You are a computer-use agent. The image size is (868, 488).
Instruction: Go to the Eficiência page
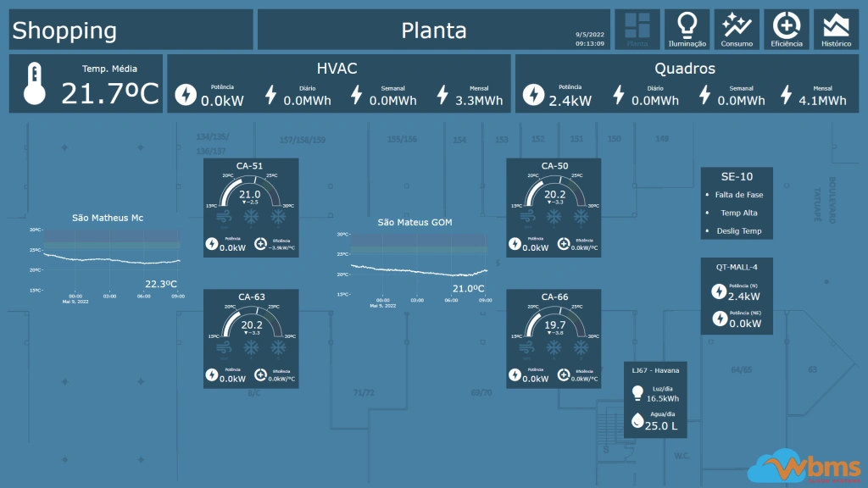coord(787,30)
